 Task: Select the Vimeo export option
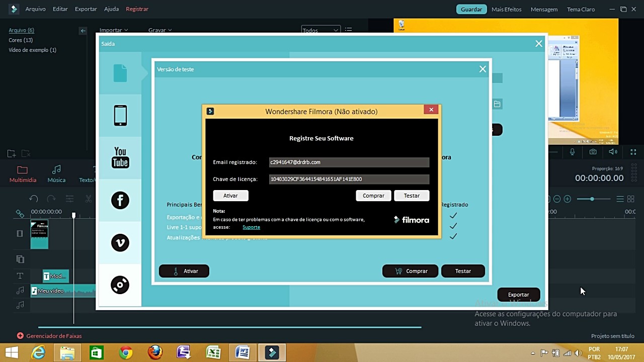pos(120,243)
